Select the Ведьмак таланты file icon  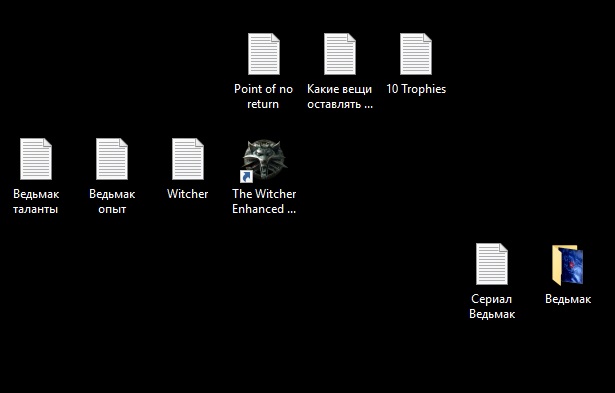(x=36, y=159)
